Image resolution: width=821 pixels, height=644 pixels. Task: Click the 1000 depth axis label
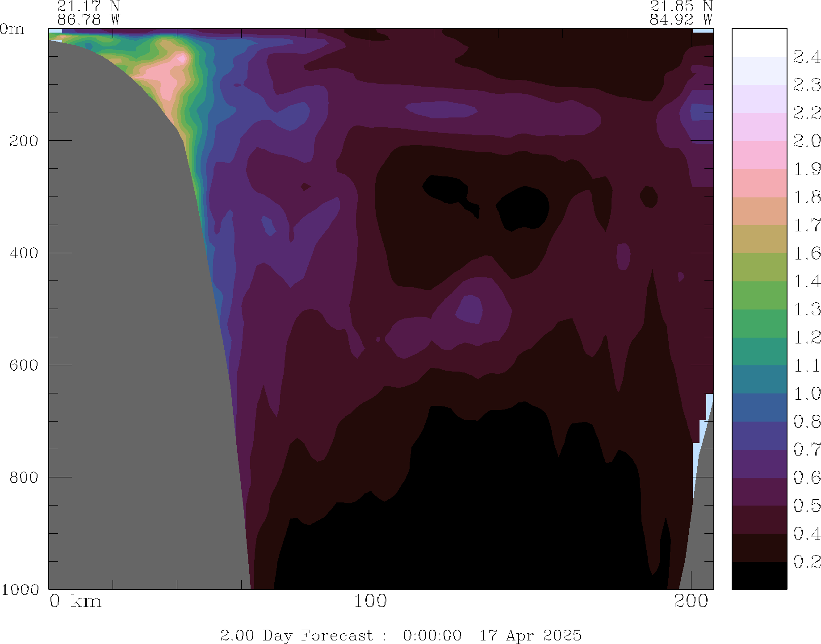click(x=20, y=590)
